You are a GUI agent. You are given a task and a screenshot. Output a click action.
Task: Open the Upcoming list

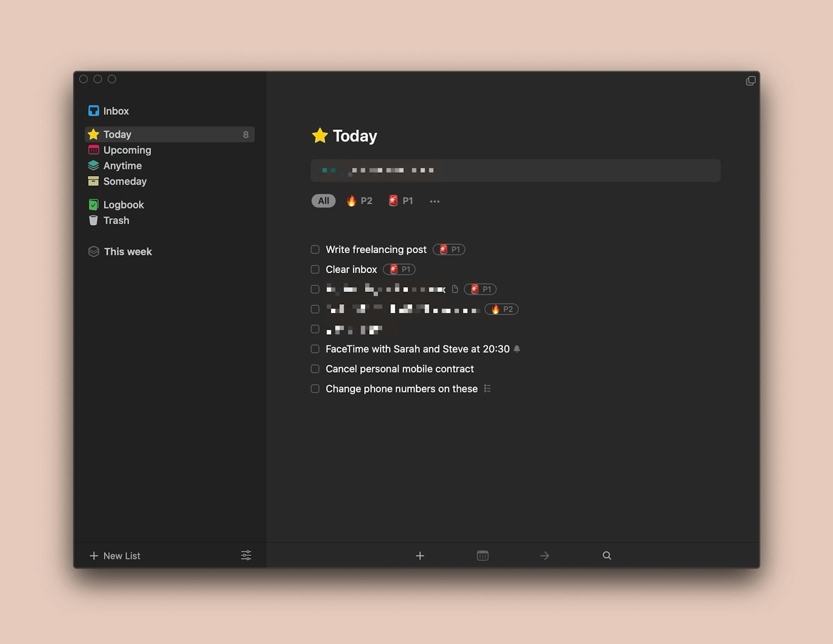click(x=127, y=150)
